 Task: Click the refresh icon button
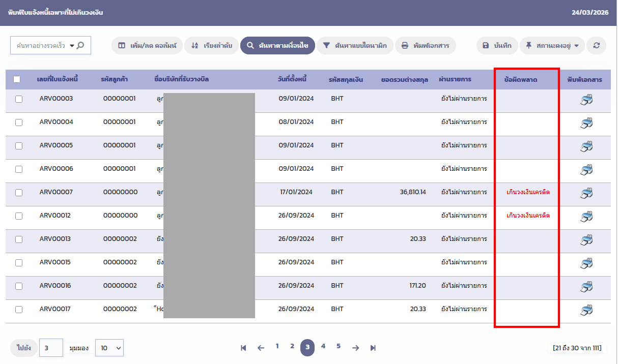coord(596,45)
